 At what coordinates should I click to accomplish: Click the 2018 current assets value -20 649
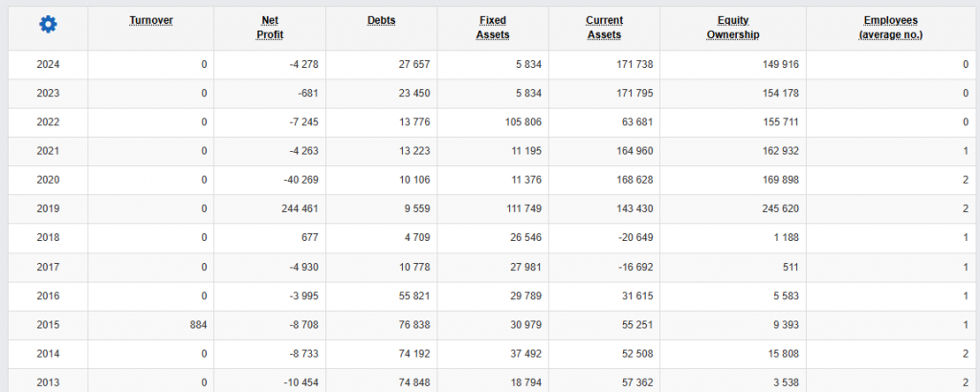point(634,238)
